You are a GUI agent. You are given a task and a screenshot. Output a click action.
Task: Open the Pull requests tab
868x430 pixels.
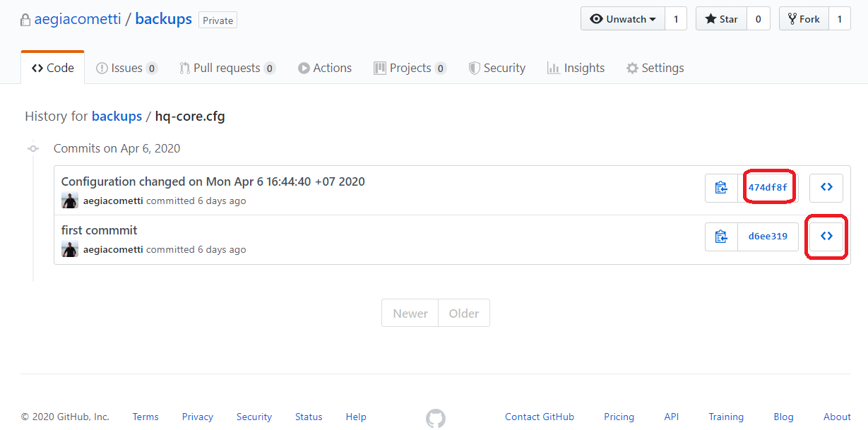[x=227, y=68]
